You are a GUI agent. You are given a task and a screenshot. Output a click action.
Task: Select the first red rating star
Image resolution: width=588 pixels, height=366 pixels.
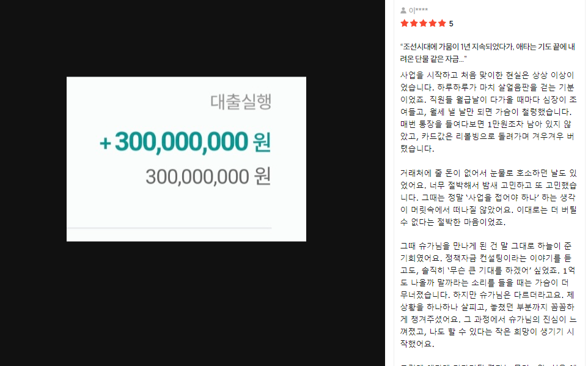pos(404,23)
